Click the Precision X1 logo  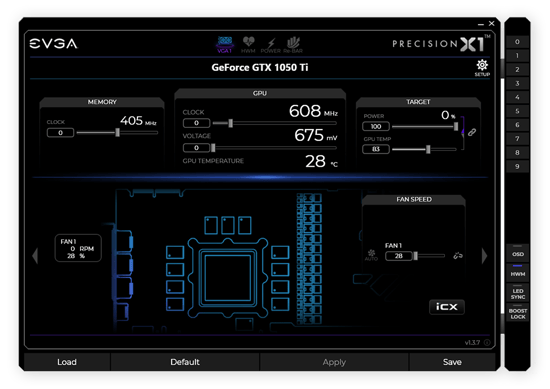(x=441, y=43)
